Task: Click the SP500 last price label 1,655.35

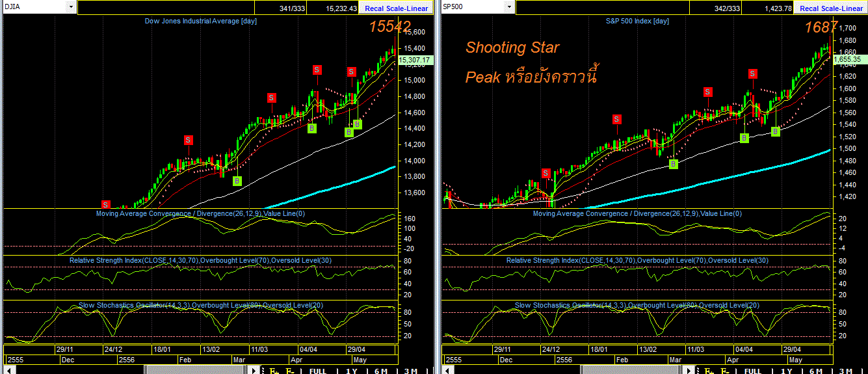Action: (848, 59)
